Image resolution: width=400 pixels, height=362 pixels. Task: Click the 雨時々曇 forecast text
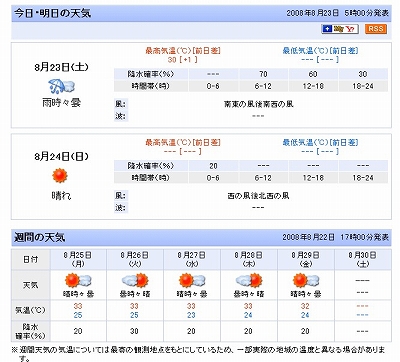pyautogui.click(x=61, y=103)
